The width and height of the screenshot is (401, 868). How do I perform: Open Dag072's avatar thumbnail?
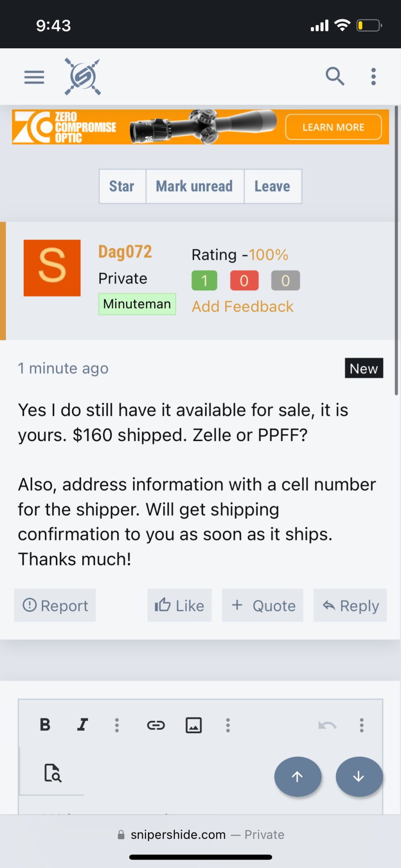[x=52, y=268]
